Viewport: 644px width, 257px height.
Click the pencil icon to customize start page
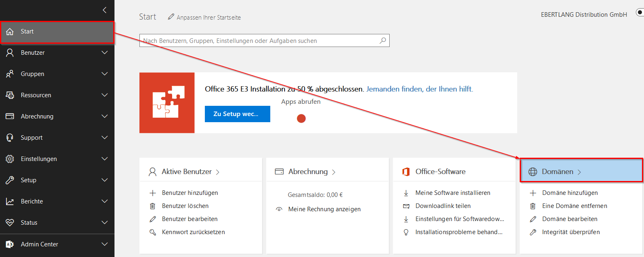click(x=171, y=17)
